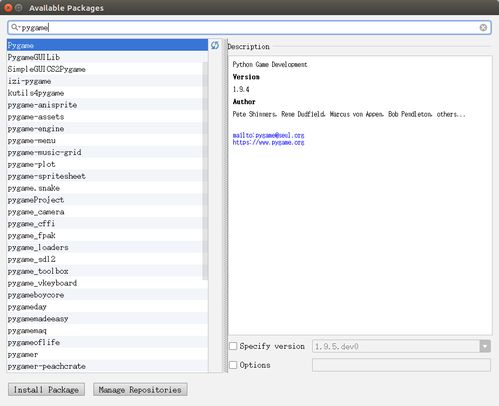Open the https://www.pygame.org link
Viewport: 499px width, 406px height.
click(x=268, y=142)
